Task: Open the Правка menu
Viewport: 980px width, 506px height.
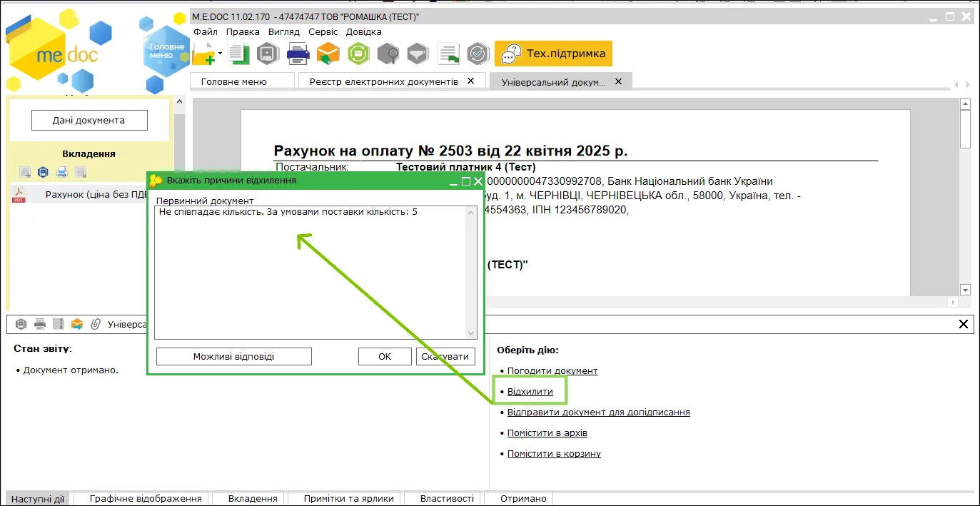Action: 243,31
